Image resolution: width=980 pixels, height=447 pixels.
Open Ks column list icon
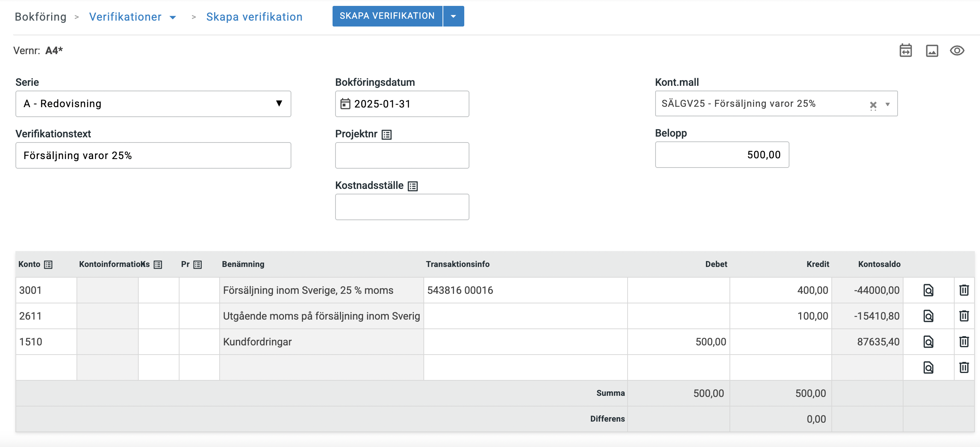coord(158,264)
